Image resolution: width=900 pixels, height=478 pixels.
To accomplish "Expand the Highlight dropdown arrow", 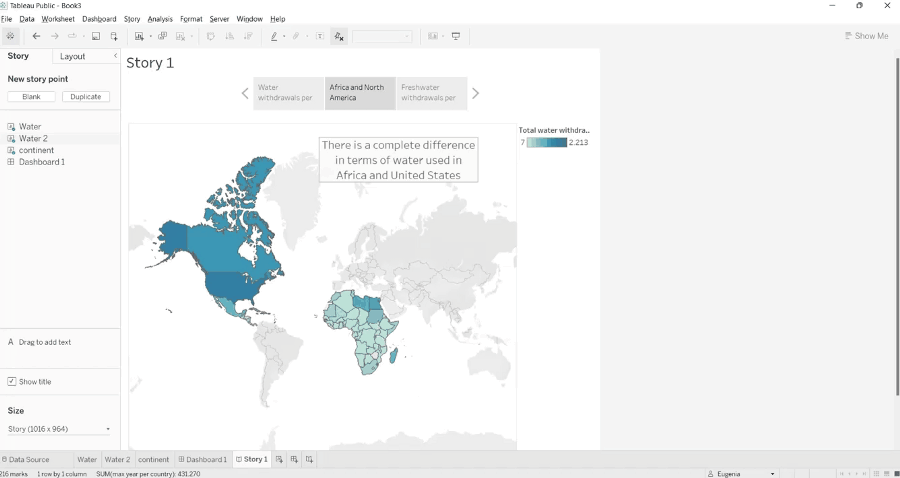I will (284, 36).
